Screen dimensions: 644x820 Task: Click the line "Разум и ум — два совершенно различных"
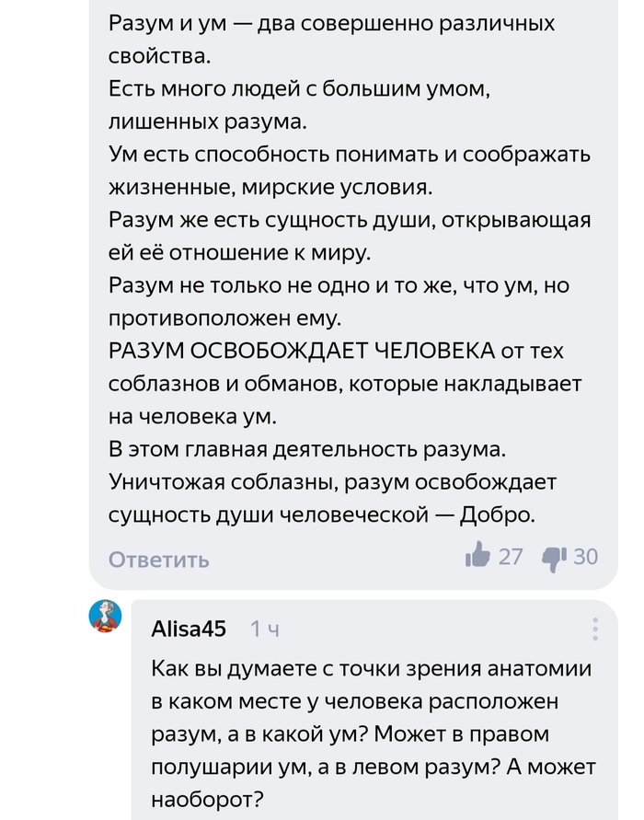click(331, 23)
